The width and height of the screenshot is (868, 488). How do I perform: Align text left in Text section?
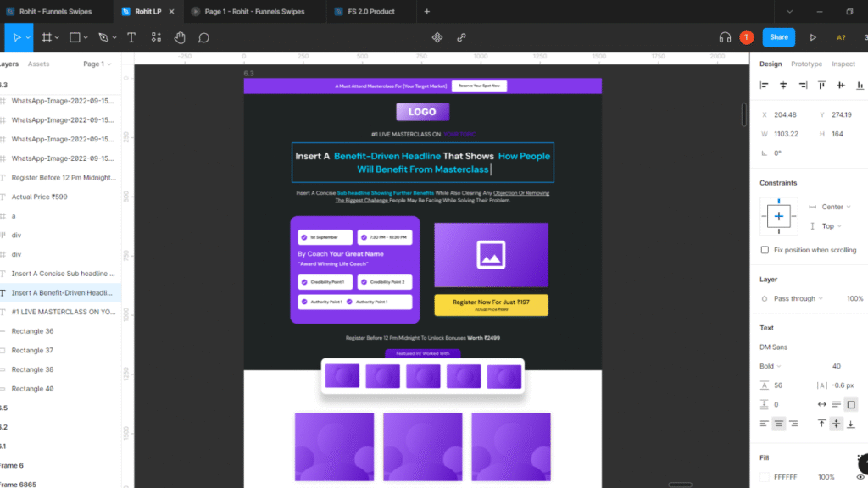coord(764,424)
